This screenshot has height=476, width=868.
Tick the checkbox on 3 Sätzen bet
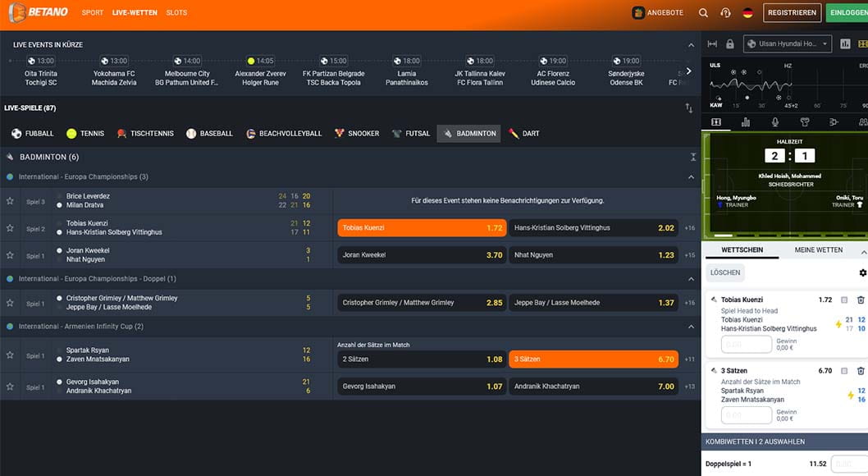pyautogui.click(x=844, y=371)
